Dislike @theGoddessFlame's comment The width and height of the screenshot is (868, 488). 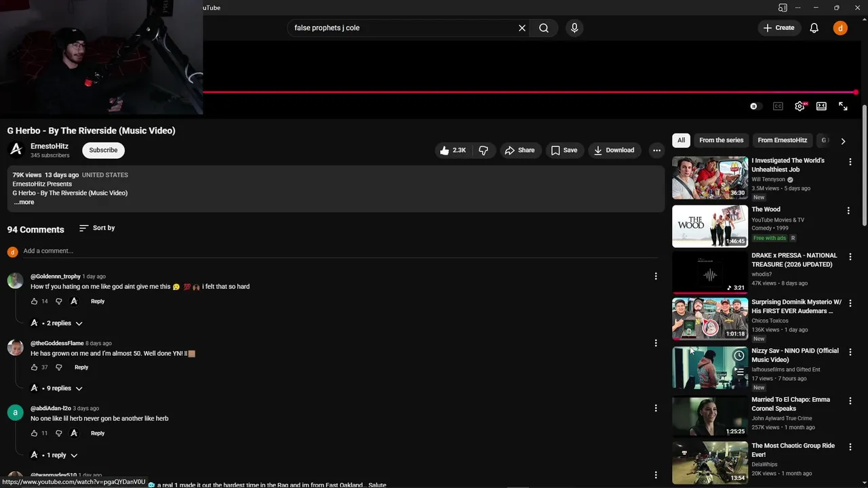(x=59, y=367)
